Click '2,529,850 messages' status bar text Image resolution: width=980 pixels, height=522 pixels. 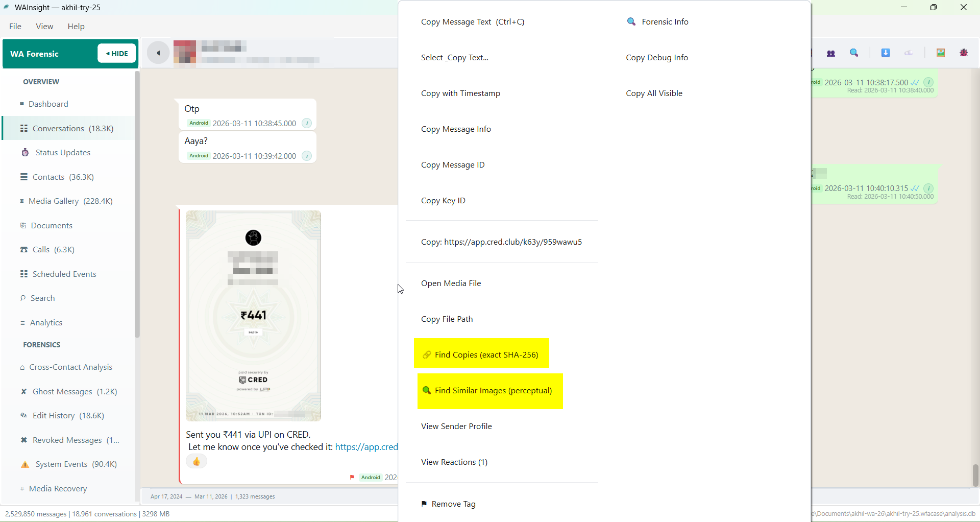(36, 514)
